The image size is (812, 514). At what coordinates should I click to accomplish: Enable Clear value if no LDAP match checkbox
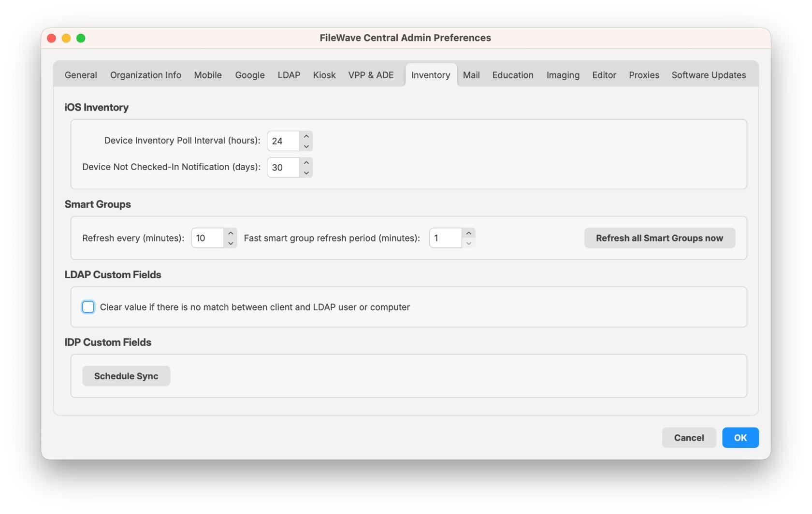pos(88,307)
